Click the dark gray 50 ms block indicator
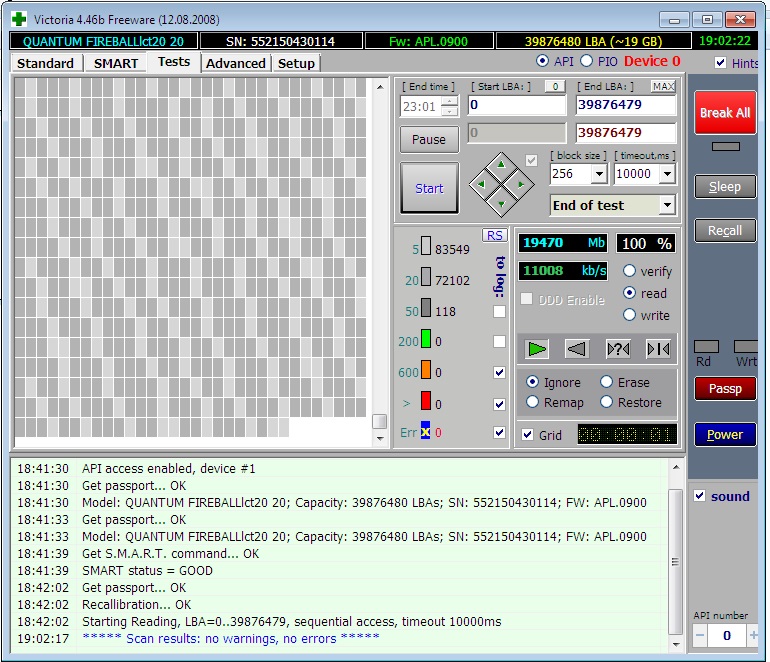 [426, 308]
